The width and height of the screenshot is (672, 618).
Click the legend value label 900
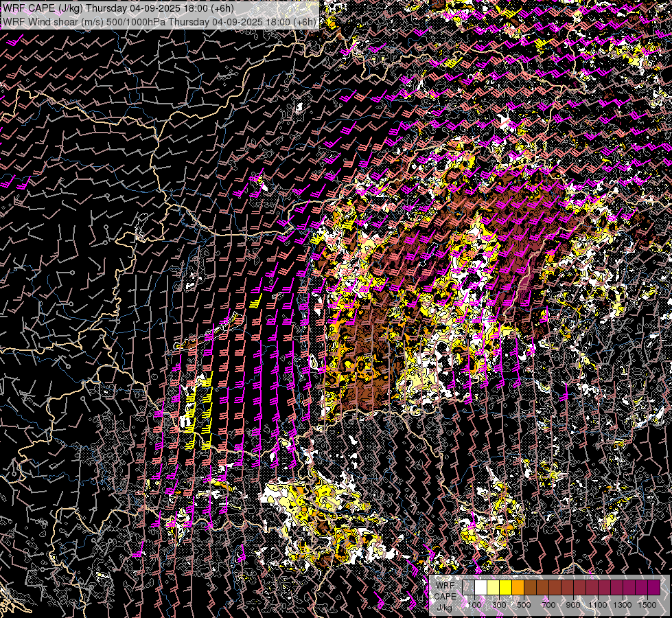pyautogui.click(x=573, y=605)
